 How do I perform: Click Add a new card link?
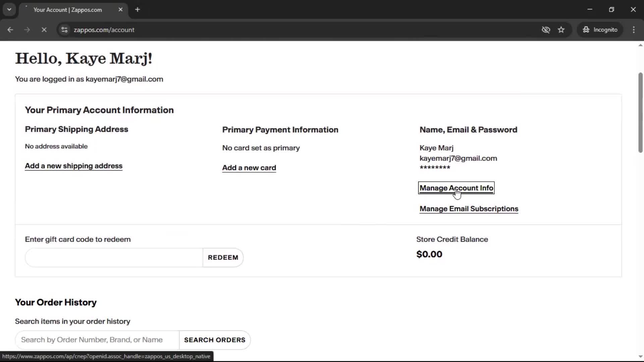[x=249, y=168]
